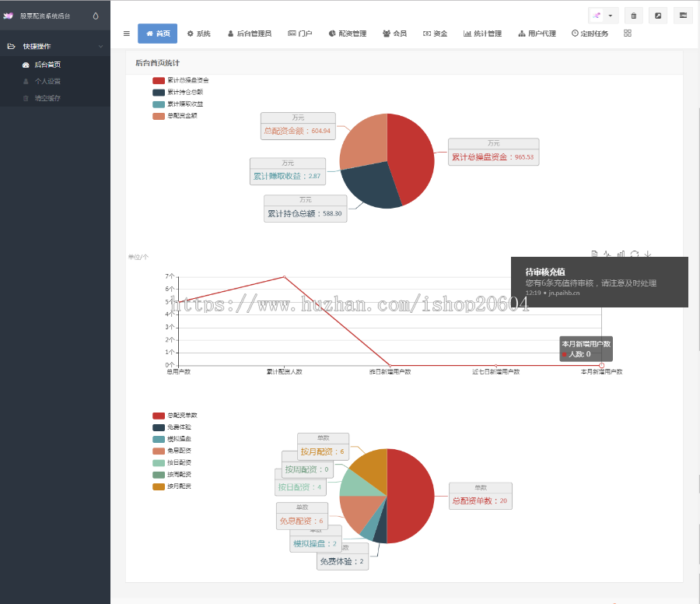Open the fullscreen arrow icon button

[658, 16]
